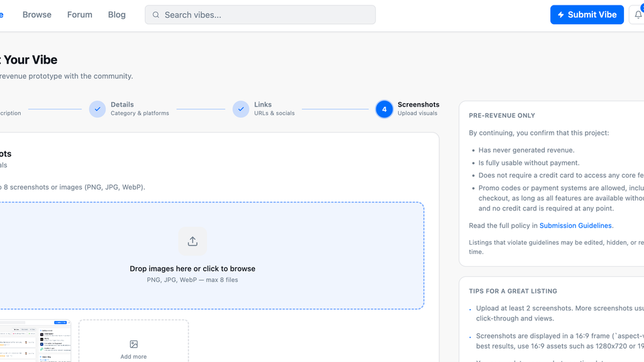644x362 pixels.
Task: Click the image icon above Add more
Action: 133,344
